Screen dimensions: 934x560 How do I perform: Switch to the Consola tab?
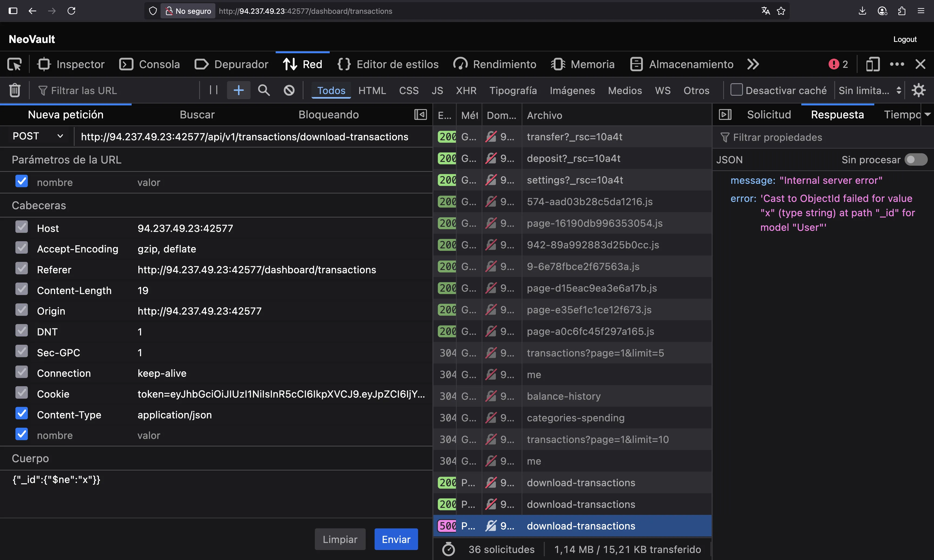tap(149, 65)
